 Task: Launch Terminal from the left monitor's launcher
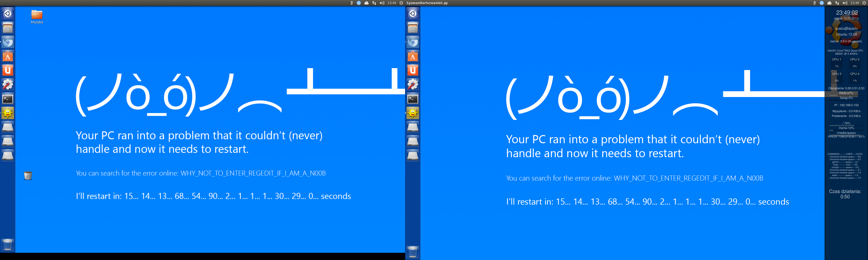click(x=8, y=99)
